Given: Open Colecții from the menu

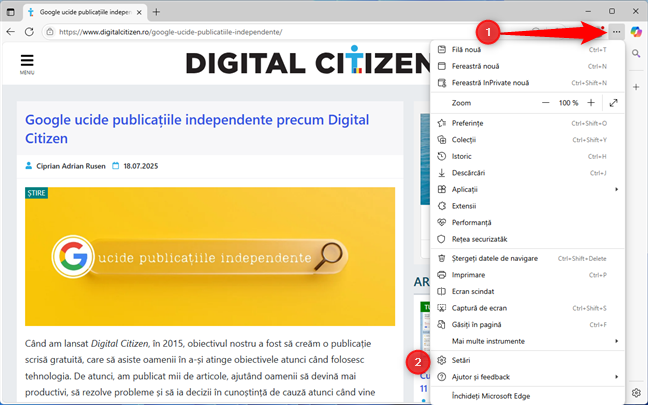Looking at the screenshot, I should 527,140.
